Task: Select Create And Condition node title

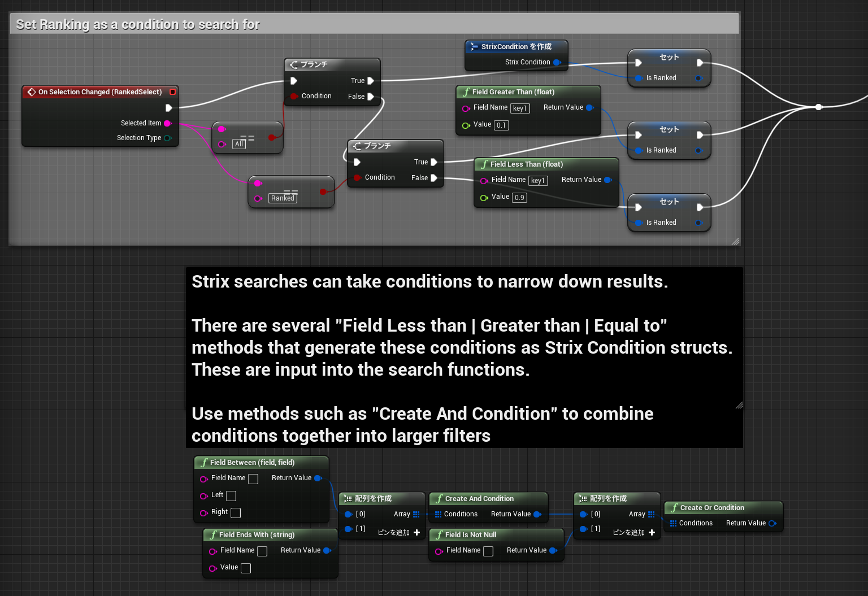Action: click(x=479, y=498)
